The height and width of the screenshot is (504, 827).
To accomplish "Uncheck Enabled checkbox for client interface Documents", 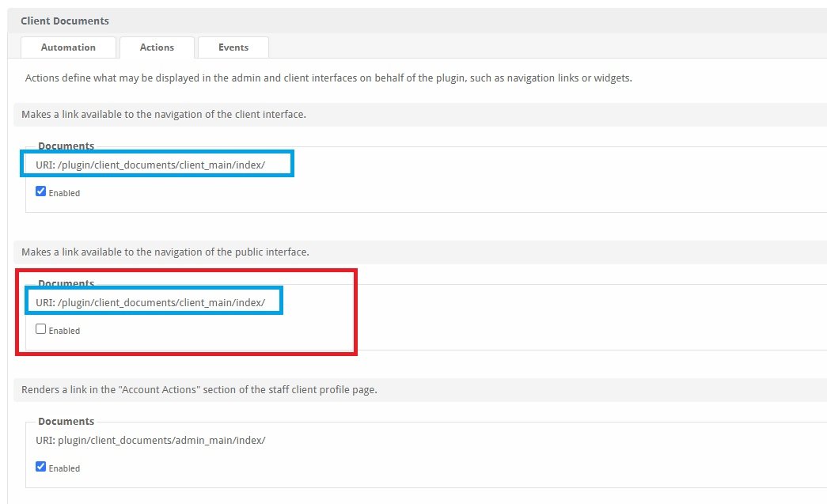I will point(40,191).
